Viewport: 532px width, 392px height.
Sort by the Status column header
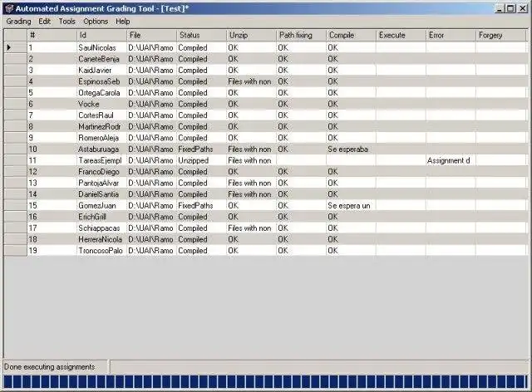pyautogui.click(x=201, y=35)
